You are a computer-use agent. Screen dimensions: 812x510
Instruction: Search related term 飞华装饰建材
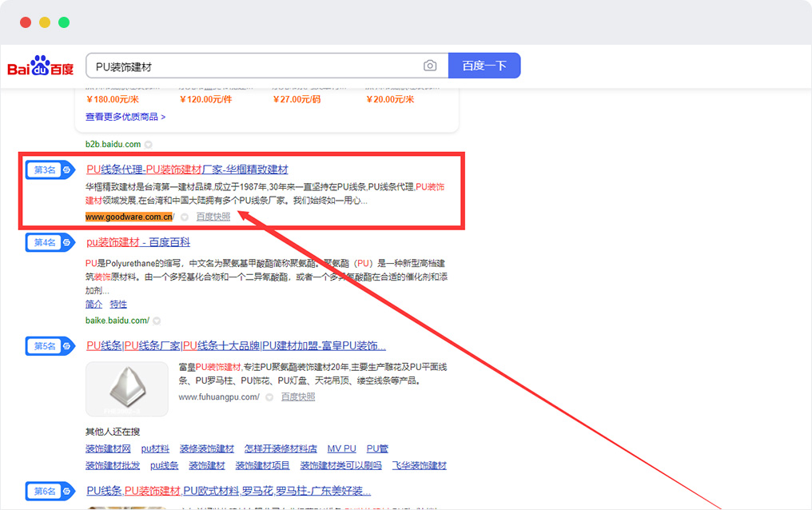point(419,465)
